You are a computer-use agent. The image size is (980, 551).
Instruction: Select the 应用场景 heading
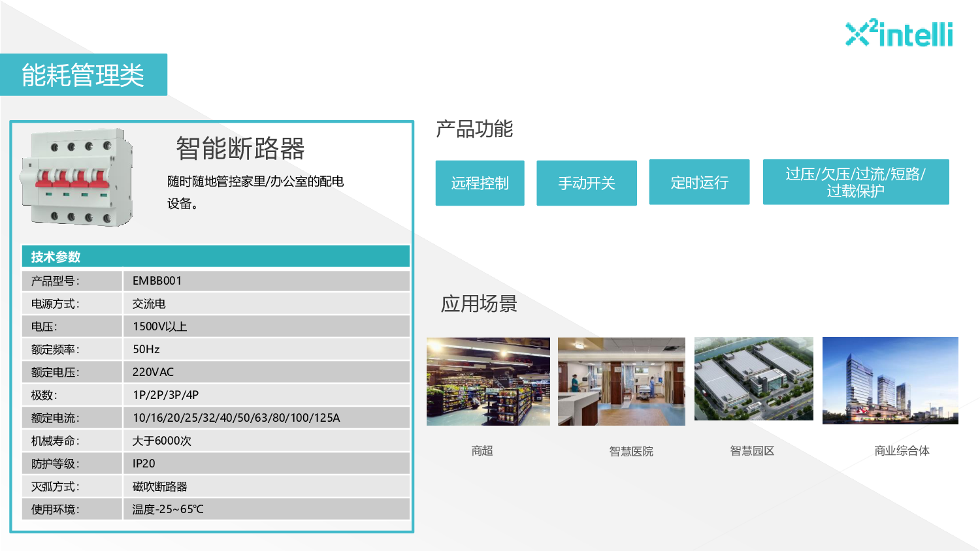tap(479, 304)
